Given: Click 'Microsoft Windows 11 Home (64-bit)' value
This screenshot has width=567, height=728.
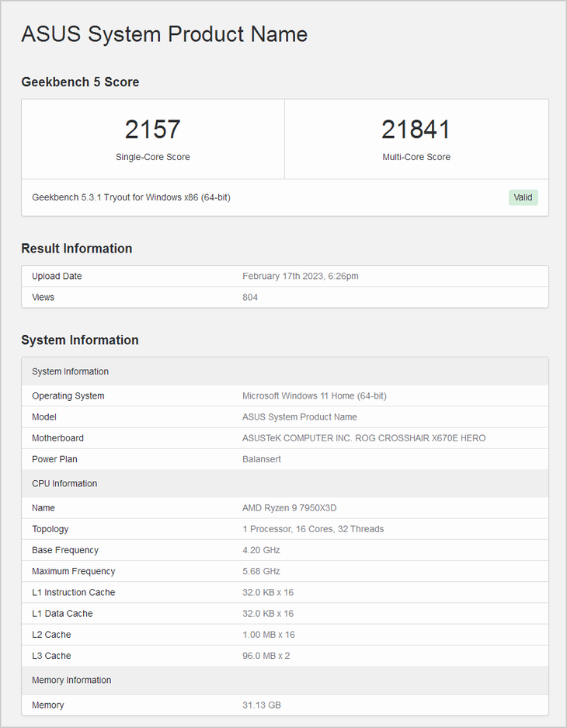Looking at the screenshot, I should pyautogui.click(x=314, y=396).
